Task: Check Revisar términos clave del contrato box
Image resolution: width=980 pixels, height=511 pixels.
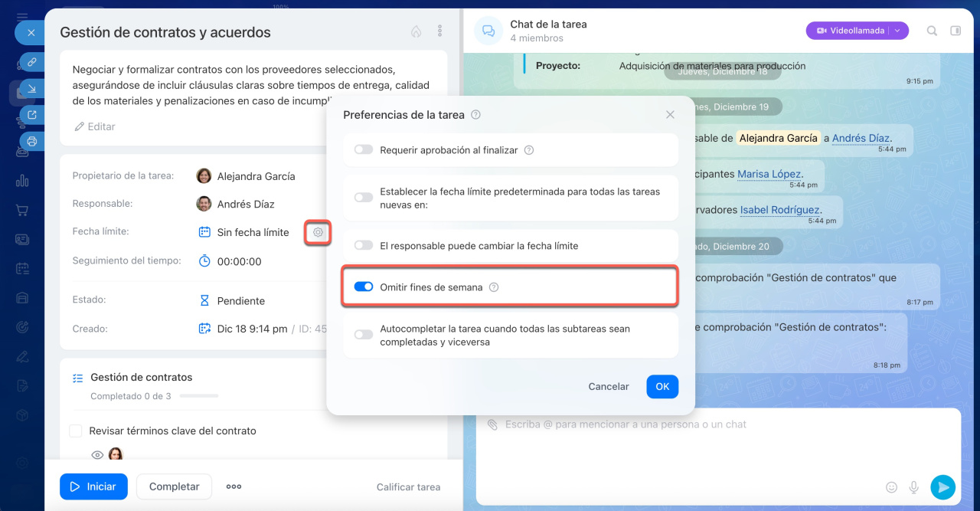Action: click(x=76, y=431)
